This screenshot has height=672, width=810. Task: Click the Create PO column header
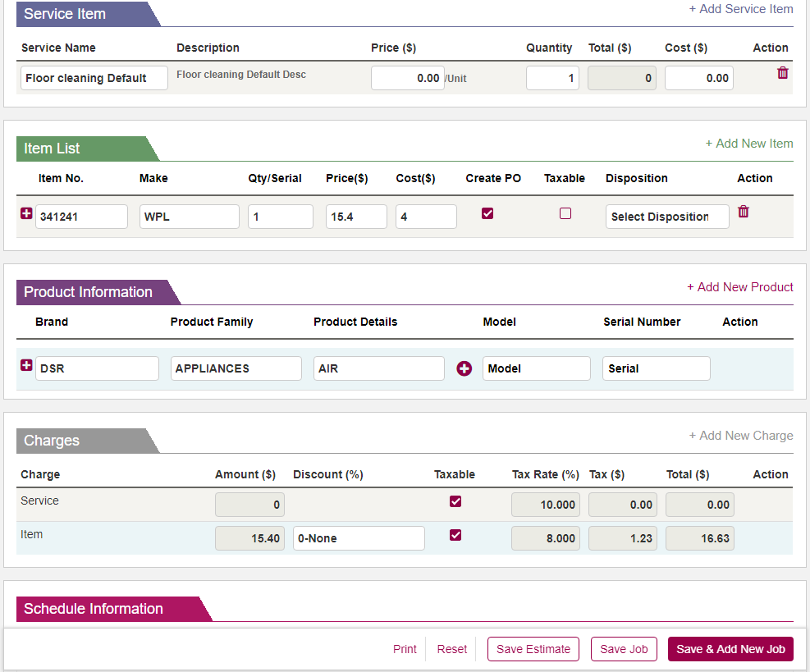click(x=493, y=178)
